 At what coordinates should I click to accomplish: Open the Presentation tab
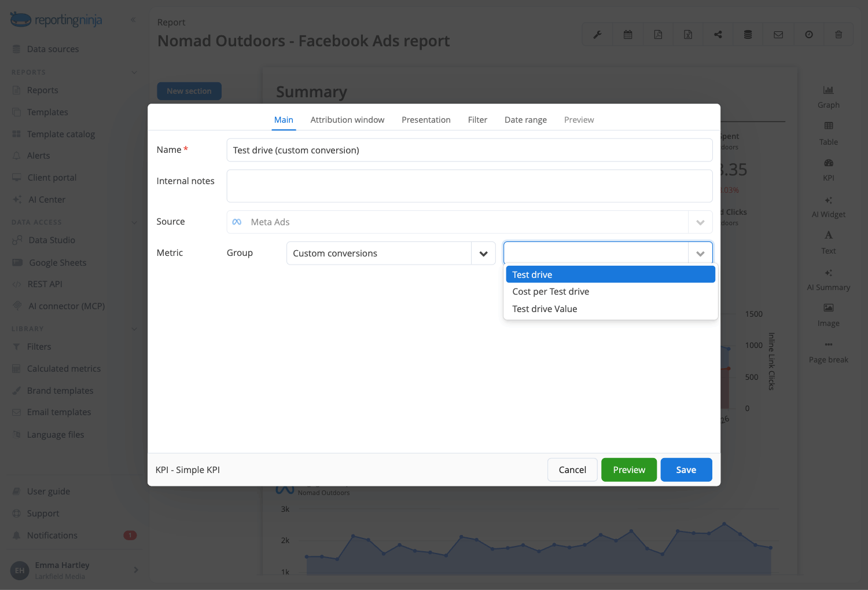coord(426,120)
